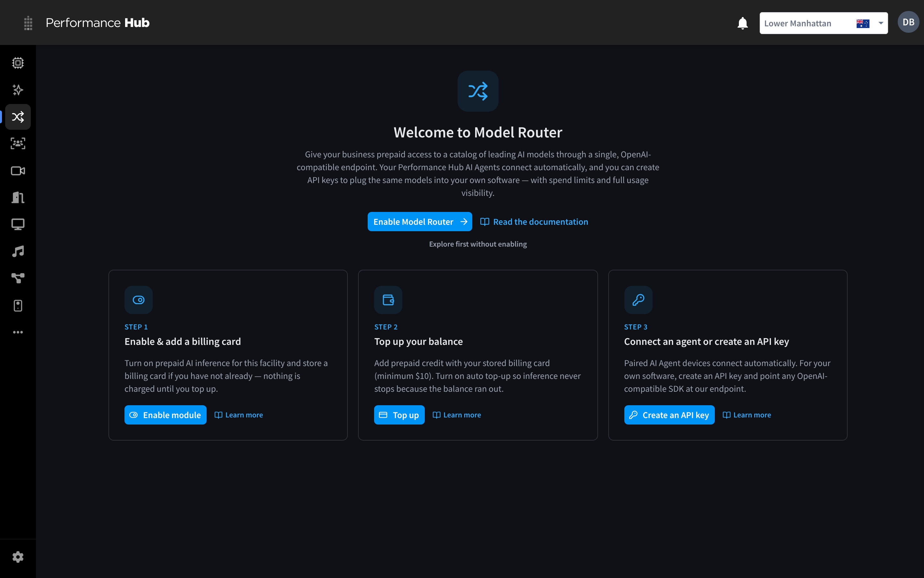Image resolution: width=924 pixels, height=578 pixels.
Task: Open the video camera sidebar icon
Action: click(x=18, y=171)
